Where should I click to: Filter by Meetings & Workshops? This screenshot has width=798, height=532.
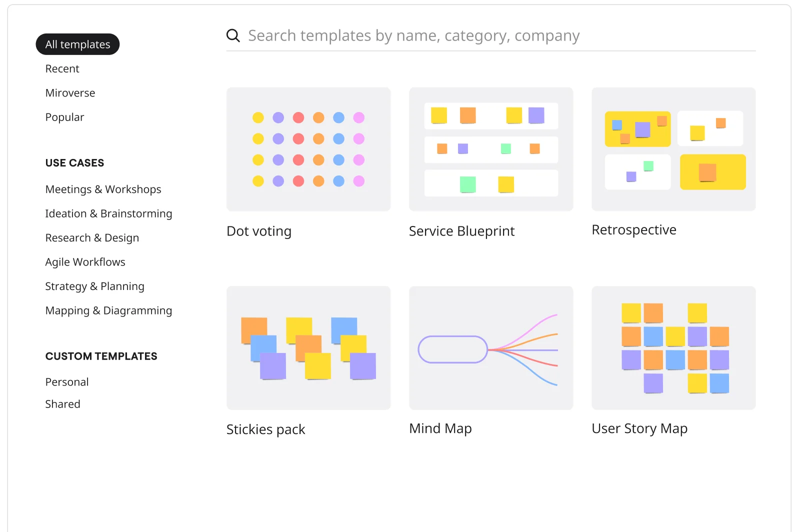click(103, 189)
